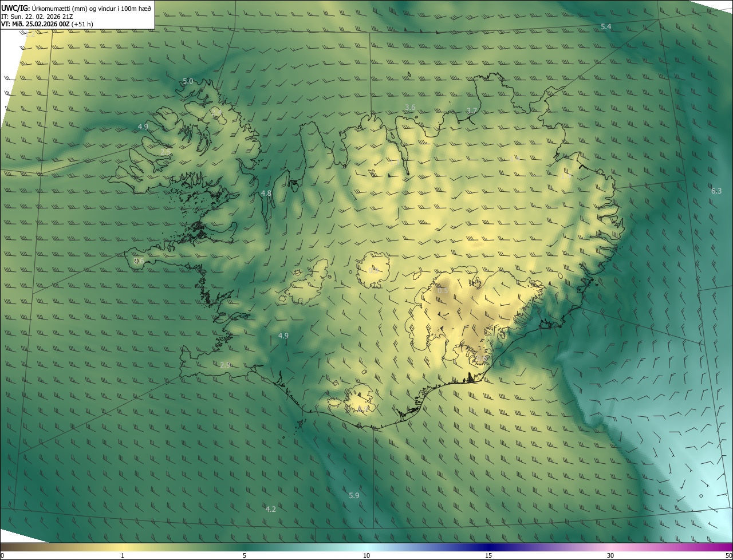Click the 3.6 precipitation value label
733x560 pixels.
click(x=410, y=108)
